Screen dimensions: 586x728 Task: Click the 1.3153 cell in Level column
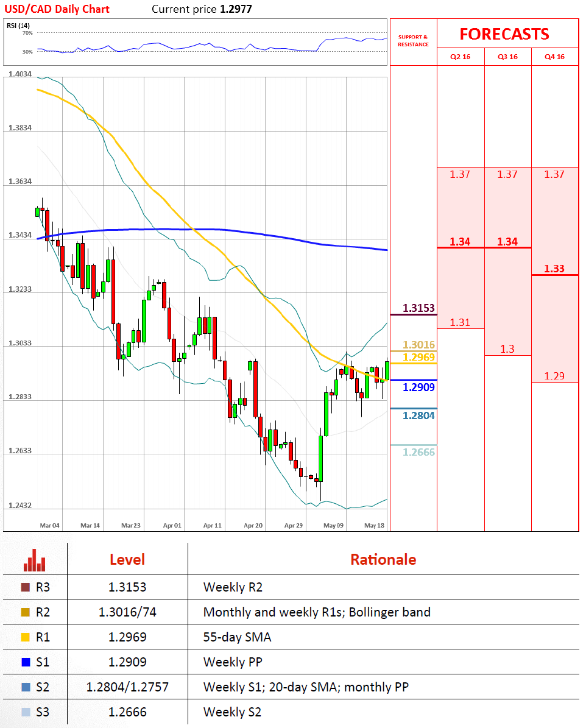[x=127, y=587]
